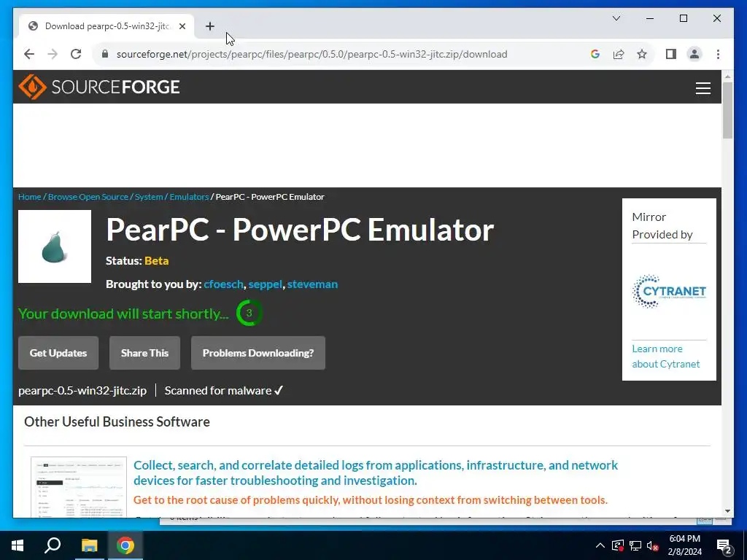Viewport: 747px width, 560px height.
Task: Click the URL in the address bar
Action: (x=311, y=54)
